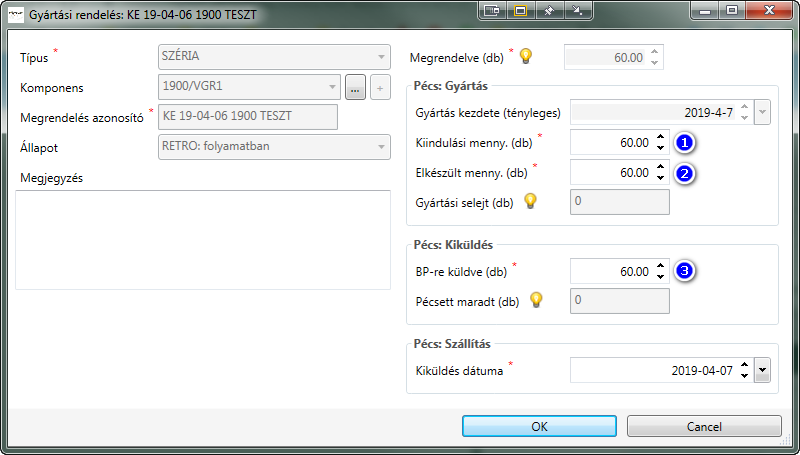
Task: Click the highlighted yellow rectangle icon in title bar
Action: [x=520, y=11]
